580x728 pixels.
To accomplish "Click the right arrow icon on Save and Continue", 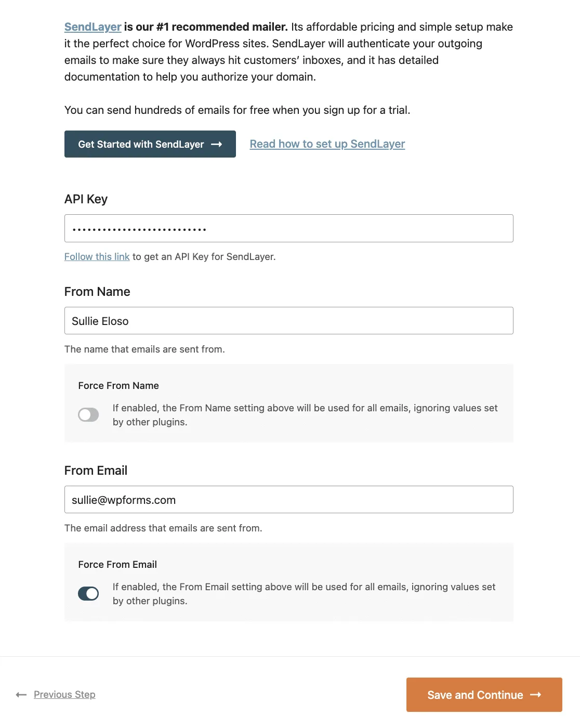I will coord(535,695).
